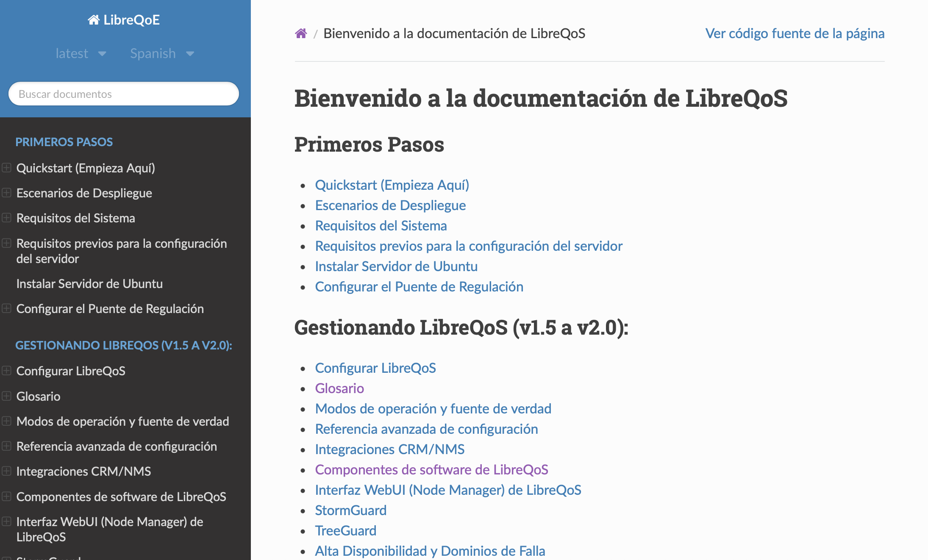Follow Requisitos previos para la configuración content link
The width and height of the screenshot is (928, 560).
[469, 246]
